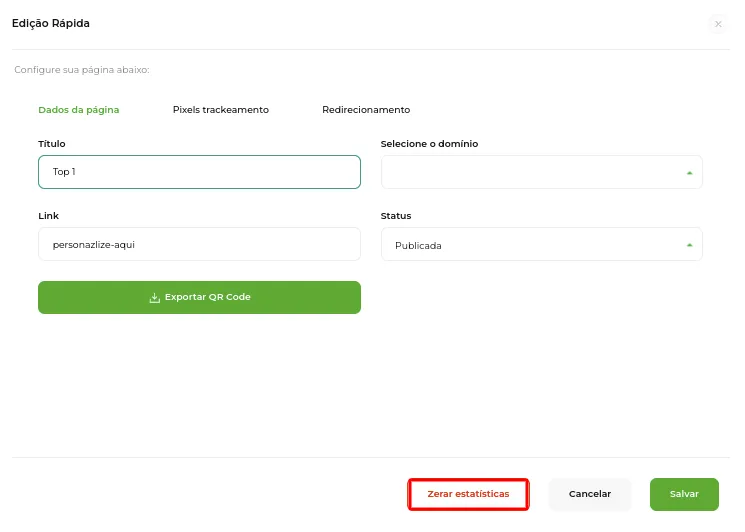Open the Redirecionamento tab
Viewport: 745px width, 532px height.
coord(366,110)
